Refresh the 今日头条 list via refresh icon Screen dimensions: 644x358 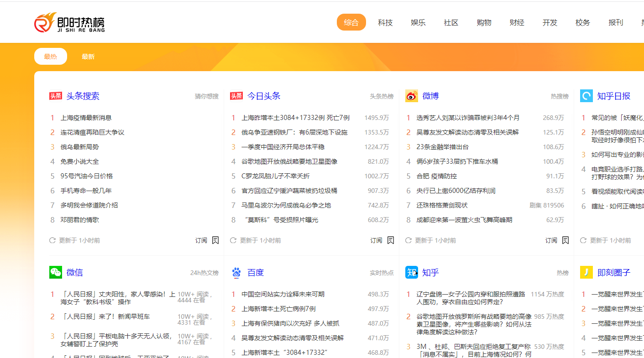(233, 240)
